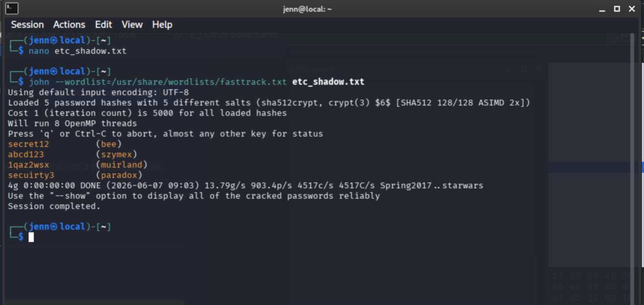644x305 pixels.
Task: Click the 'Press 'q' or Ctrl-C to abort' line
Action: tap(166, 134)
